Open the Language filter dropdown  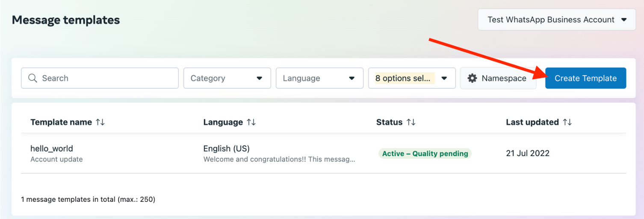tap(319, 78)
